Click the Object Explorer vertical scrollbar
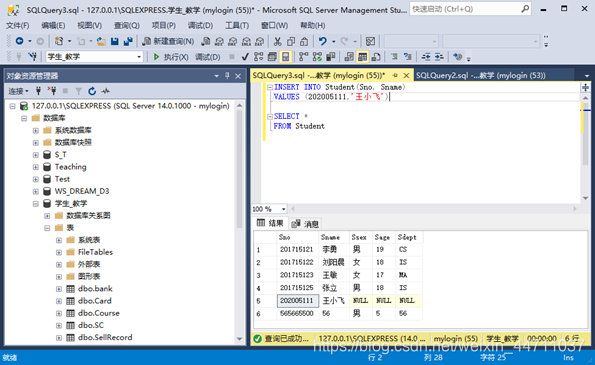This screenshot has width=595, height=365. coord(239,222)
